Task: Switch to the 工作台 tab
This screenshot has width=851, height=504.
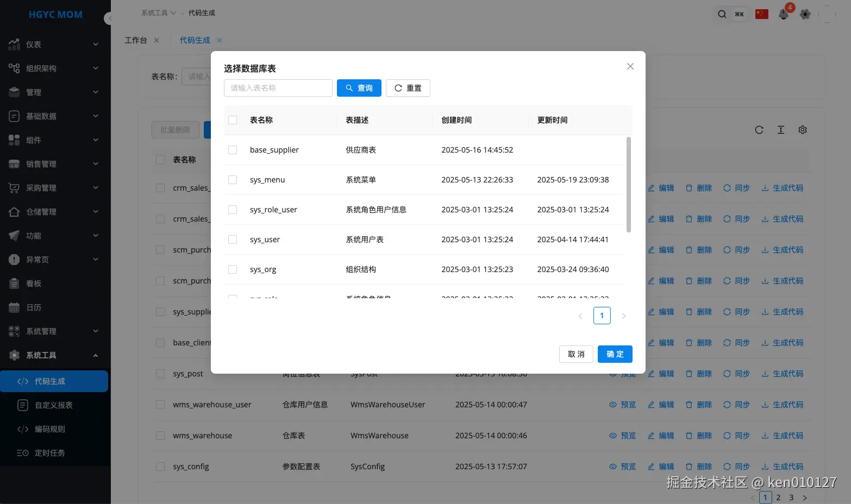Action: click(x=136, y=40)
